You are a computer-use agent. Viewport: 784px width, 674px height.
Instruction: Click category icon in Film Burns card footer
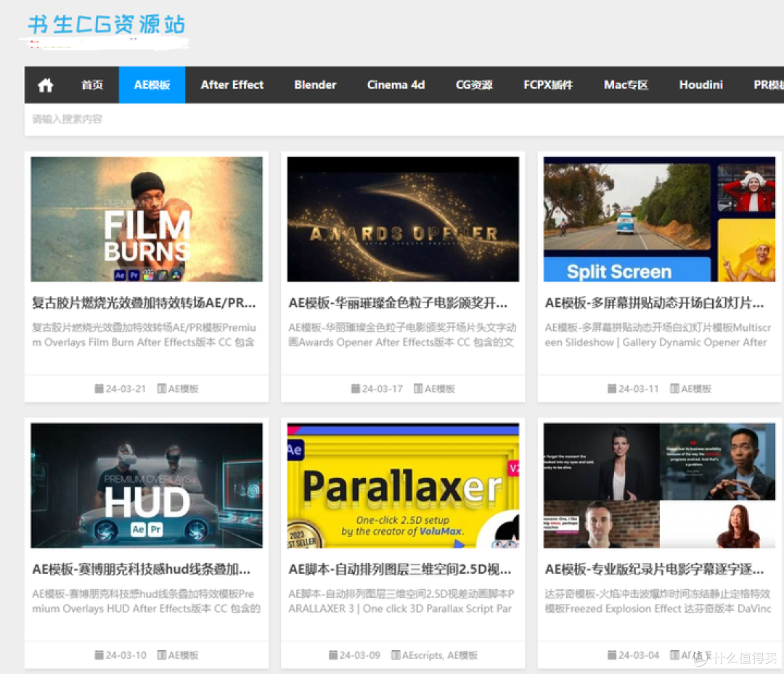pos(161,388)
